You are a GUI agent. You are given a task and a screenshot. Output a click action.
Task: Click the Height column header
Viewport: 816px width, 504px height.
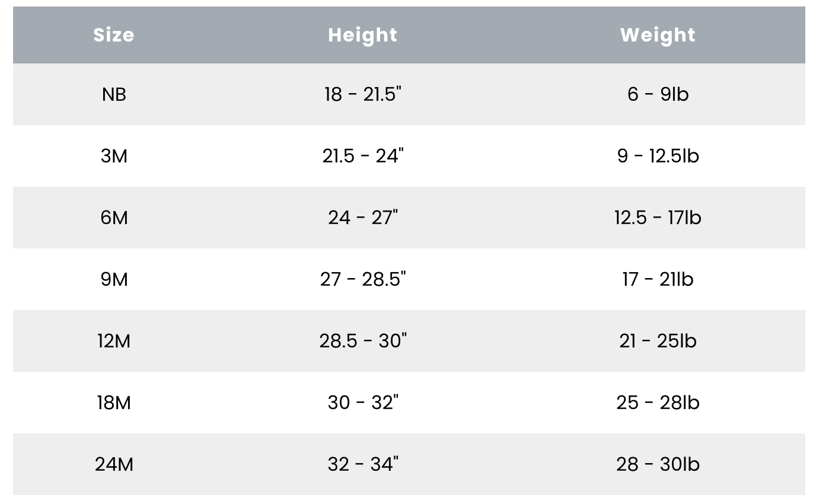[x=363, y=35]
